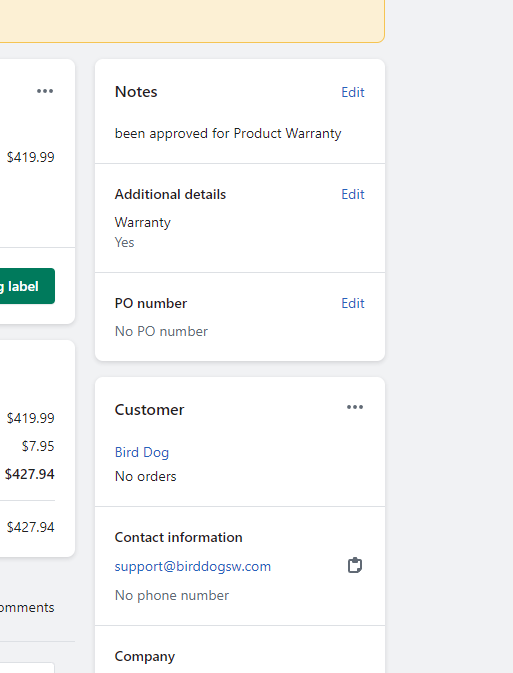
Task: Select the Notes heading
Action: [136, 92]
